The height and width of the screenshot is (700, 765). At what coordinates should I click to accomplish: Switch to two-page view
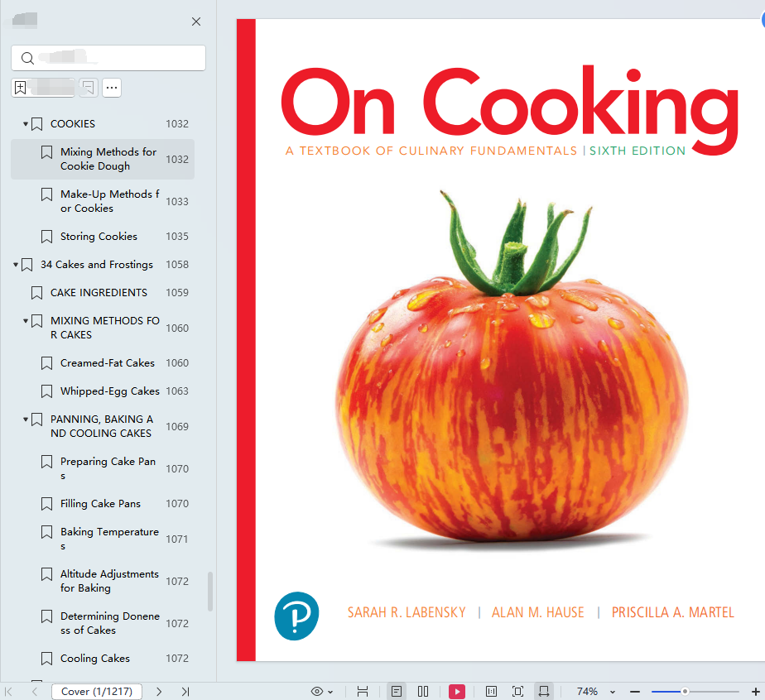(x=423, y=691)
